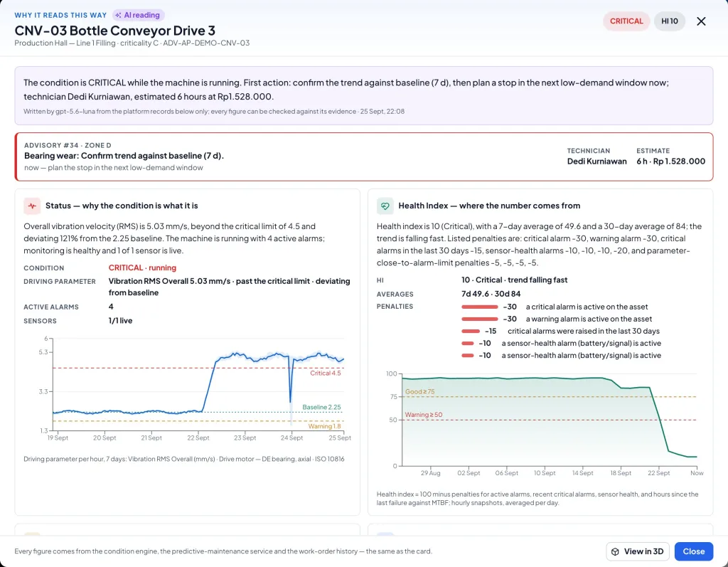Click the -30 critical alarm penalty bar

pyautogui.click(x=480, y=307)
